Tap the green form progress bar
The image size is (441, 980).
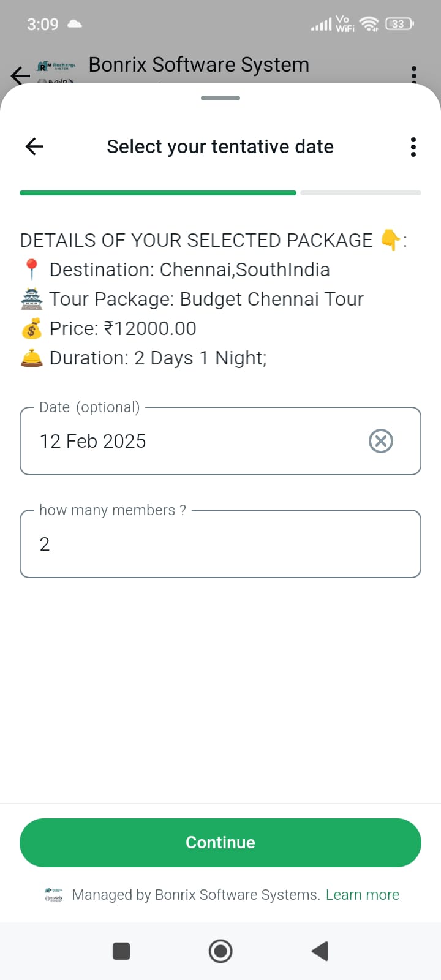(x=158, y=193)
